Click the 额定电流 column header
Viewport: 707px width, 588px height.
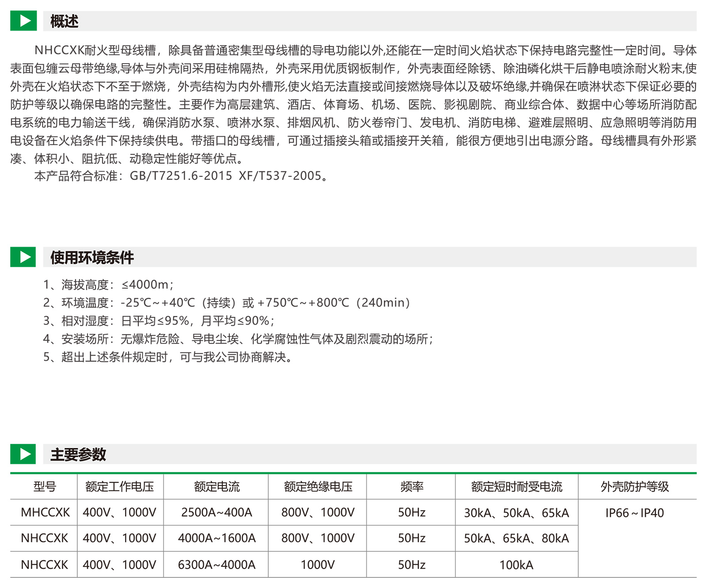pyautogui.click(x=217, y=487)
